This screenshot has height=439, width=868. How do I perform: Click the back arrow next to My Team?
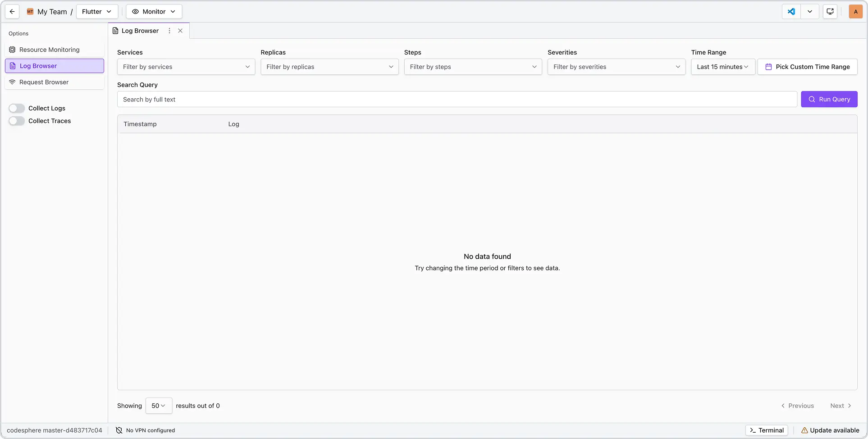point(12,11)
